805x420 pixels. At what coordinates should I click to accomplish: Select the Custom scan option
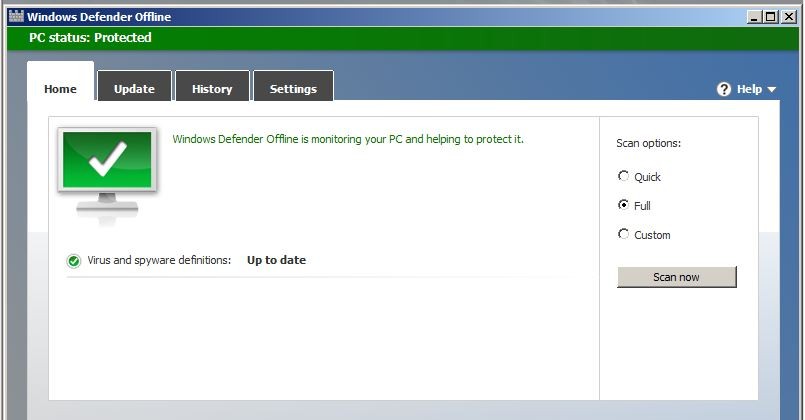coord(623,234)
